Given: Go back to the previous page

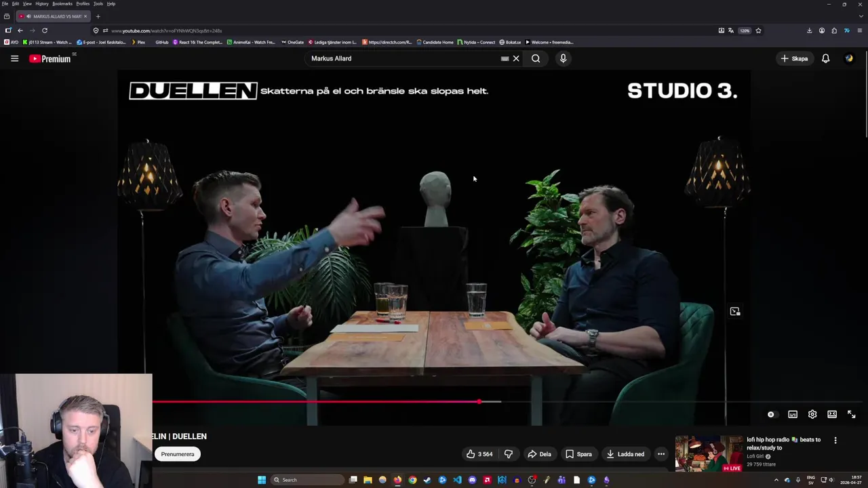Looking at the screenshot, I should pos(20,30).
